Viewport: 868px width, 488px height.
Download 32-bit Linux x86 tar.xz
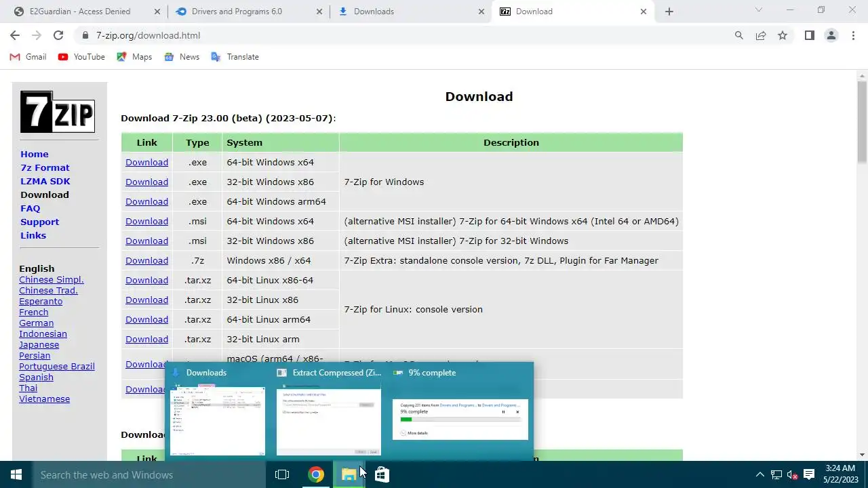(146, 300)
